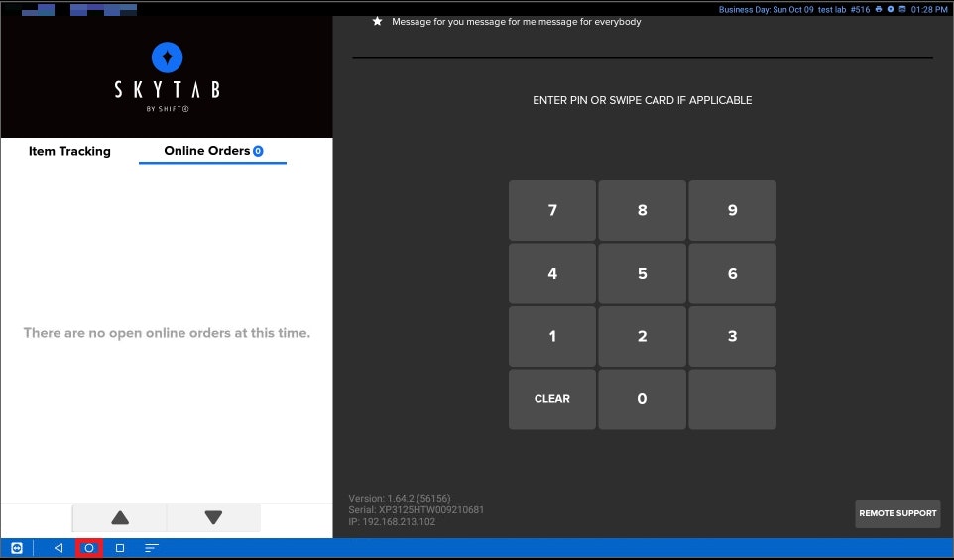954x560 pixels.
Task: Click the star icon beside the message
Action: [377, 22]
